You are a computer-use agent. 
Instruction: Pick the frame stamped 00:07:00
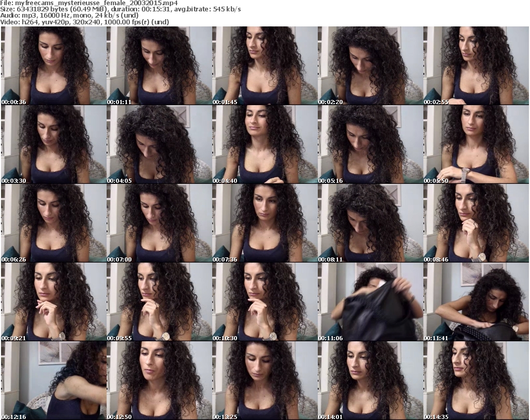(x=159, y=223)
